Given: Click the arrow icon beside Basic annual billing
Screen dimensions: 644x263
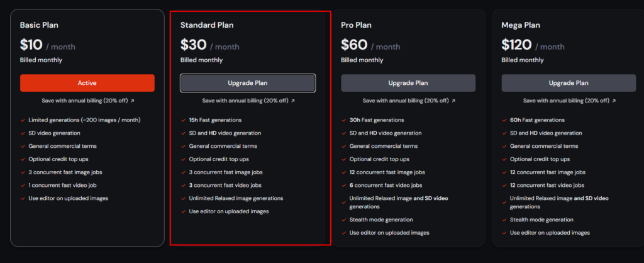Looking at the screenshot, I should [133, 101].
